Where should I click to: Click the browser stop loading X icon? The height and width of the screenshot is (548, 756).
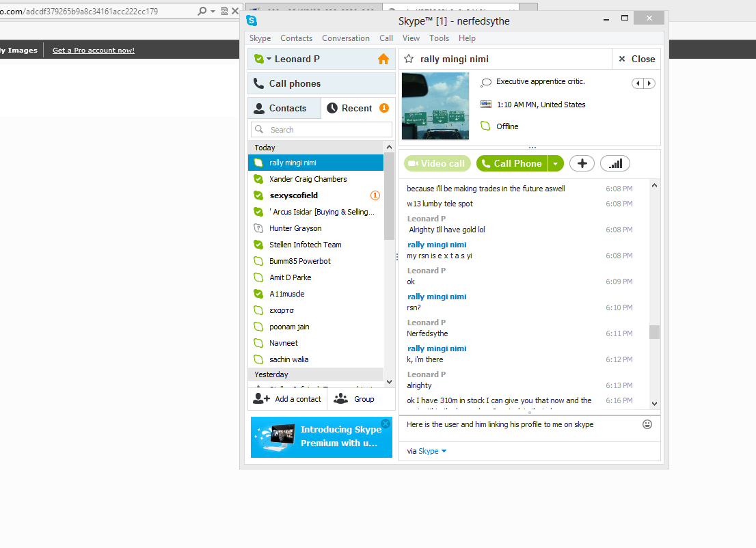(x=235, y=11)
